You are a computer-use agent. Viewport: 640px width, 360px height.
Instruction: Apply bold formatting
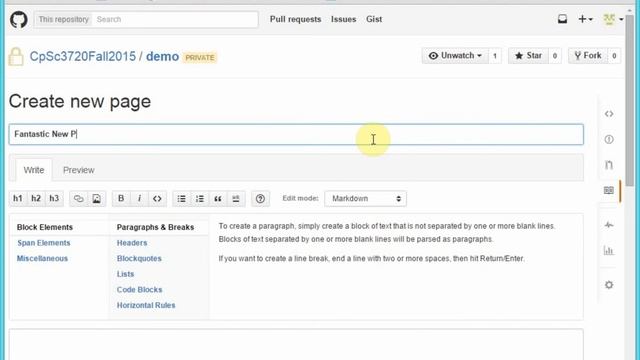pyautogui.click(x=121, y=199)
